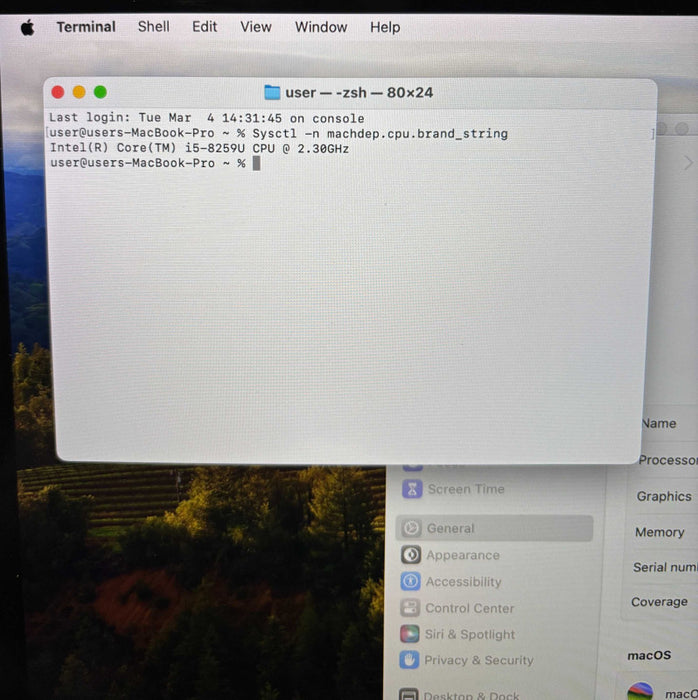Maximize Terminal with the green button
The width and height of the screenshot is (698, 700).
click(x=100, y=92)
